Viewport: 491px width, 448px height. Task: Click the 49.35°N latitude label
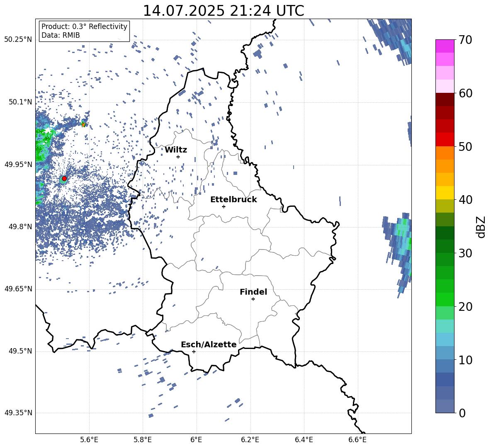coord(18,413)
